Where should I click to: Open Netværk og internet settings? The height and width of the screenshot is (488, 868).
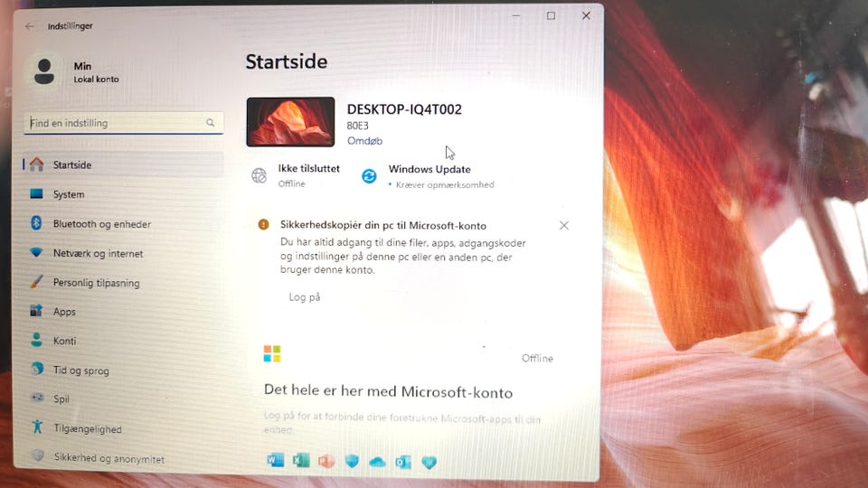click(x=123, y=253)
